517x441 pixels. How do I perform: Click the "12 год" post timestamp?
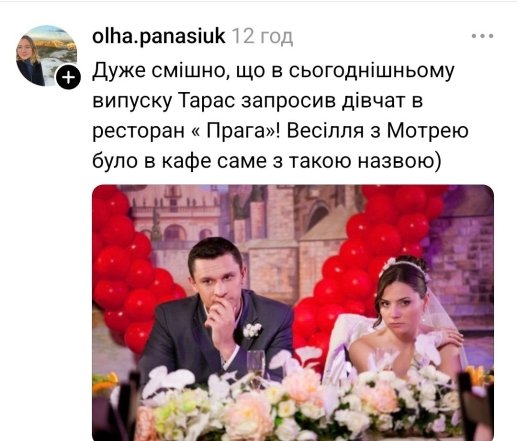pyautogui.click(x=262, y=37)
